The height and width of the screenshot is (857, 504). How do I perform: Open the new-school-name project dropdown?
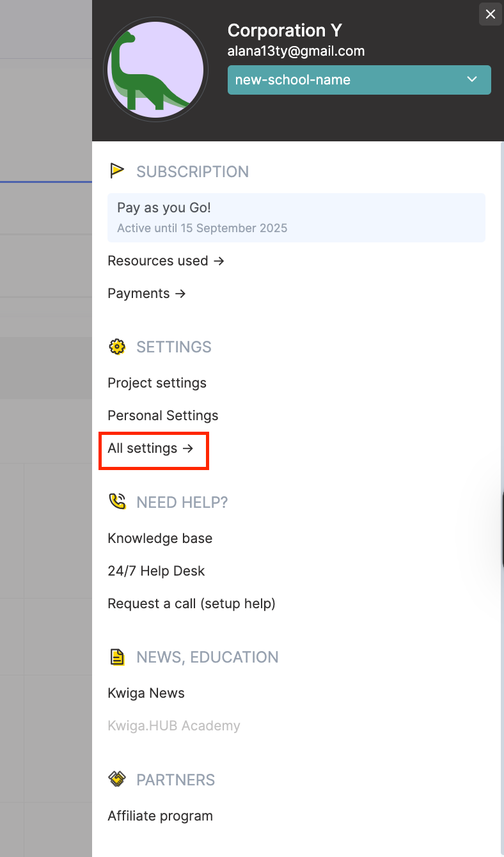tap(359, 80)
